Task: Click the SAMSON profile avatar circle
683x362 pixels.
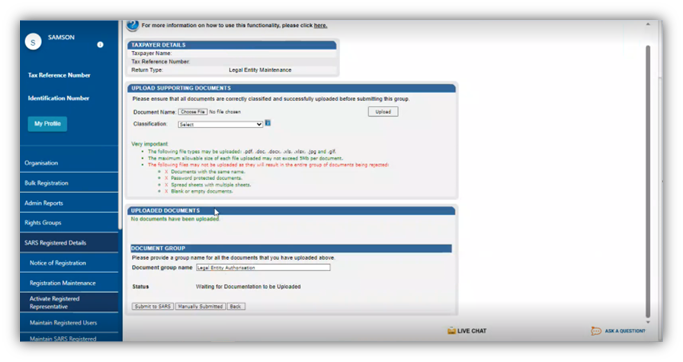Action: coord(33,42)
